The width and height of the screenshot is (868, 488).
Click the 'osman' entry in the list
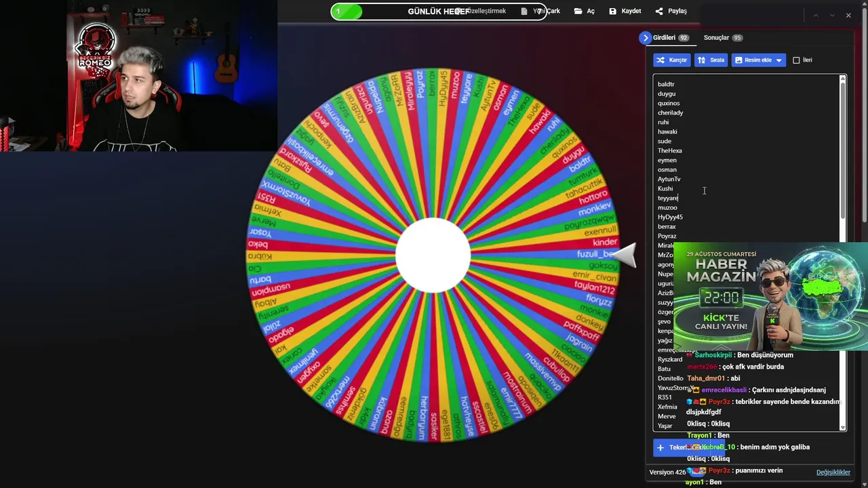pos(667,169)
